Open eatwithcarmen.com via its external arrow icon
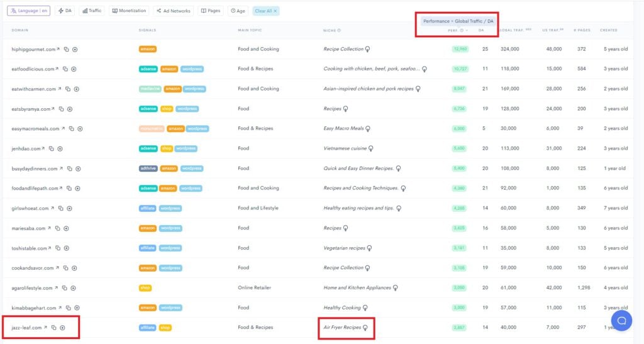This screenshot has height=344, width=644. [60, 89]
